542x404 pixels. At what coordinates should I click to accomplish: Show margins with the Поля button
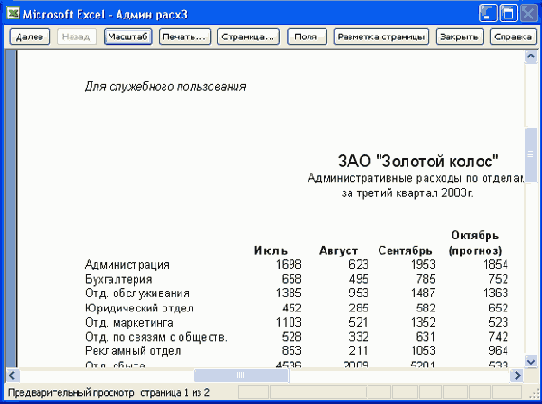tap(307, 37)
